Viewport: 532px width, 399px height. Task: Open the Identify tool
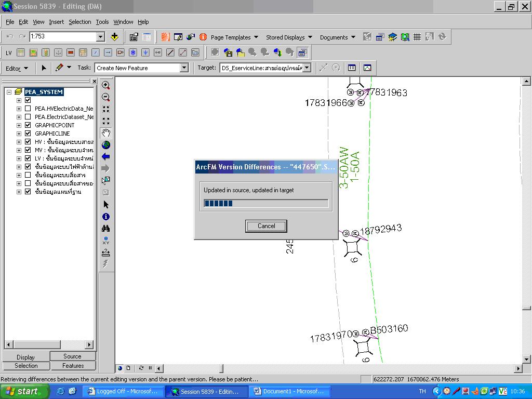pos(105,216)
